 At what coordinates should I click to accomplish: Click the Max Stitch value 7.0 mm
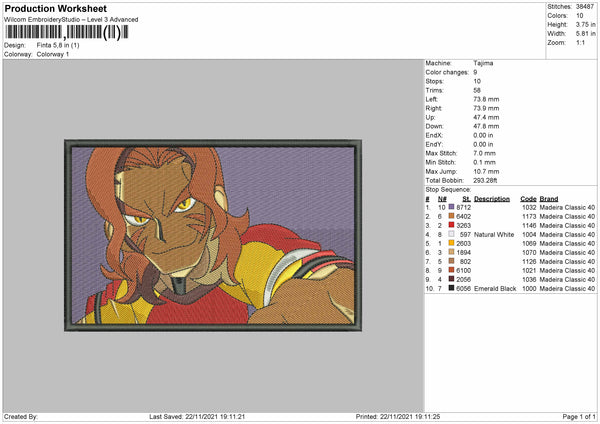tap(484, 153)
